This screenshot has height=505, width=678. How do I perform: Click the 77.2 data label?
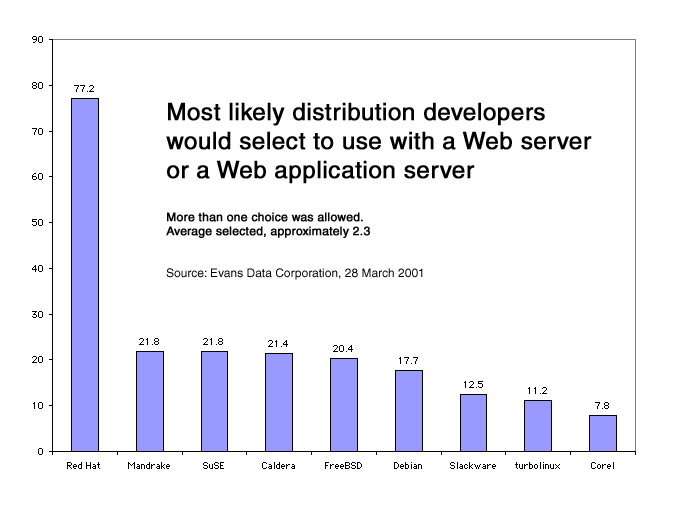coord(85,89)
